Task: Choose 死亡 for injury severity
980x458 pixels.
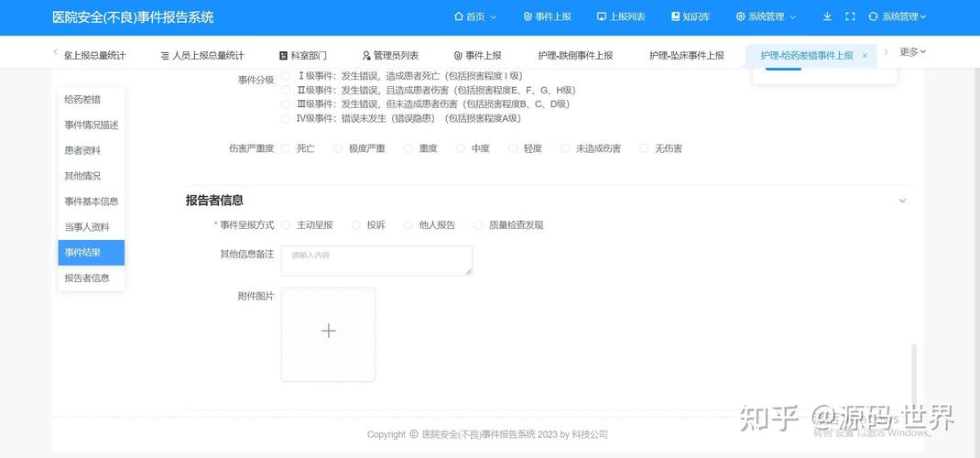Action: click(x=287, y=148)
